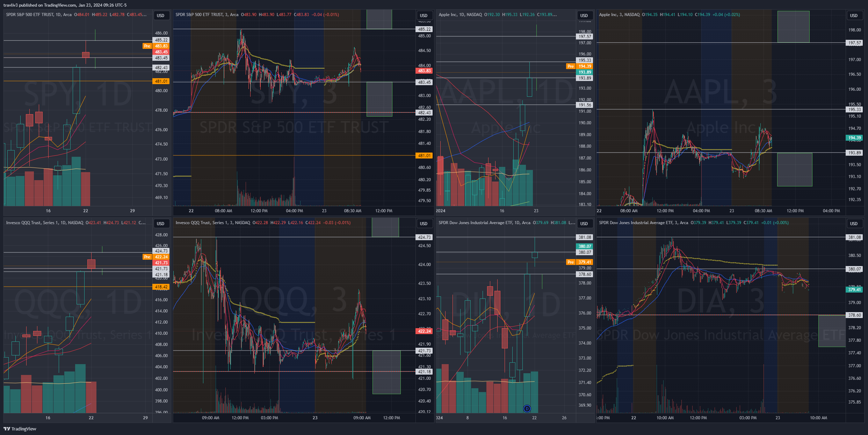Click the green 380.07 price label on DIA daily axis
The image size is (868, 435).
pyautogui.click(x=584, y=246)
